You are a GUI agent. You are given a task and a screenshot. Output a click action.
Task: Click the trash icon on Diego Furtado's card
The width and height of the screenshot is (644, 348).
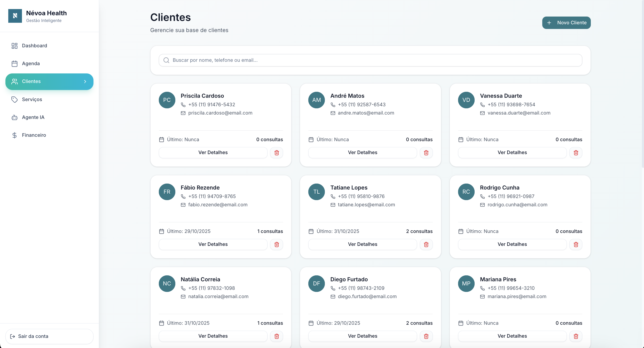point(426,336)
